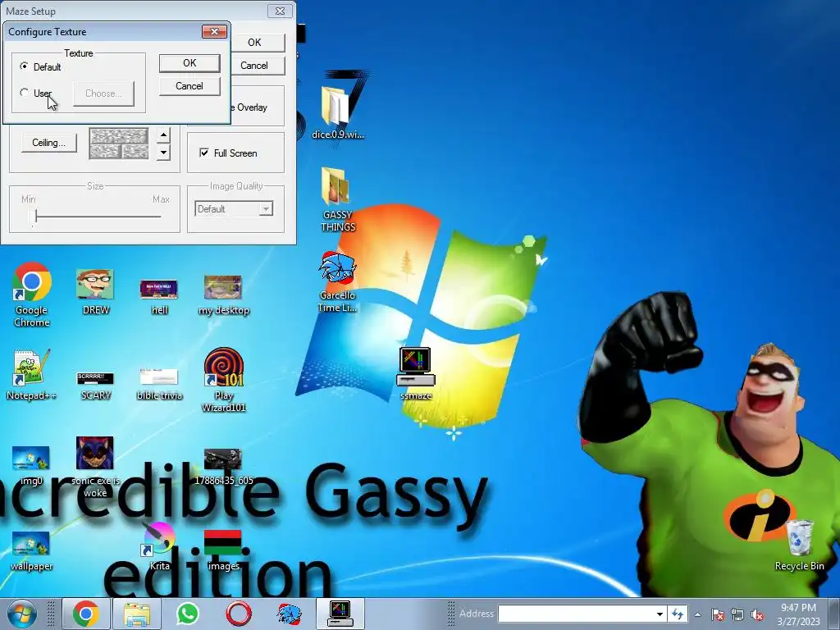The height and width of the screenshot is (630, 840).
Task: Open the Recycle Bin
Action: [799, 545]
